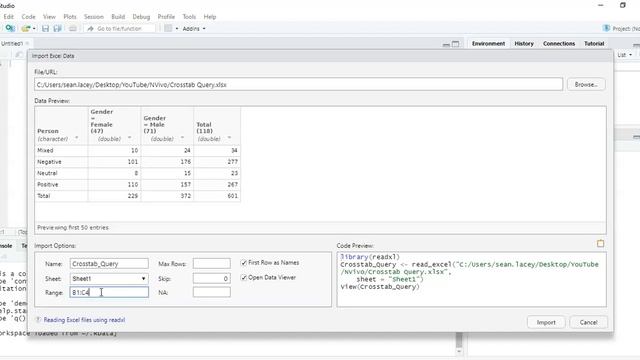Open the Code menu

tap(28, 17)
